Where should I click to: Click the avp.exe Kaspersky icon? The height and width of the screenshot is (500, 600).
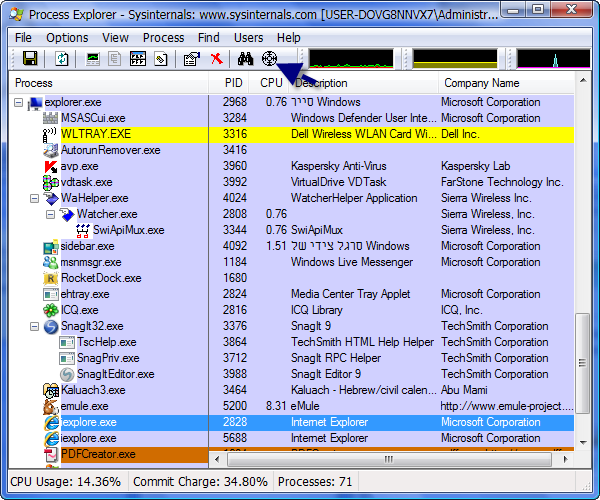(x=51, y=166)
